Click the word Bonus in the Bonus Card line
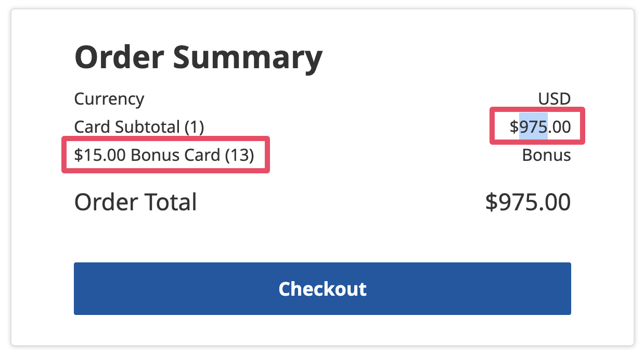The width and height of the screenshot is (644, 354). [150, 155]
